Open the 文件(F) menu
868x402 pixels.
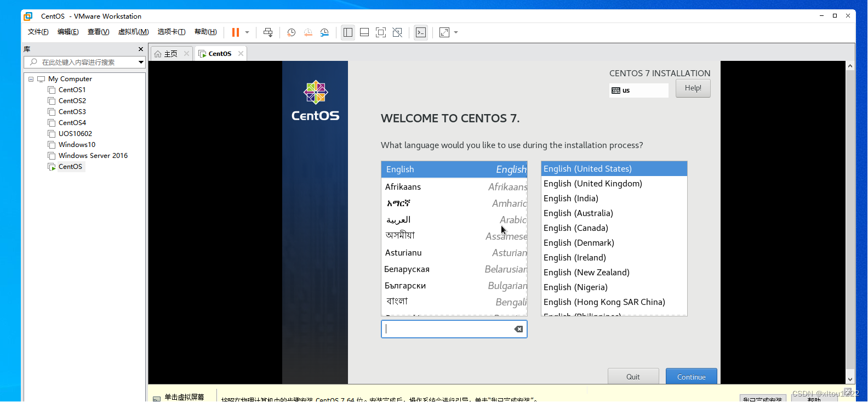coord(38,32)
